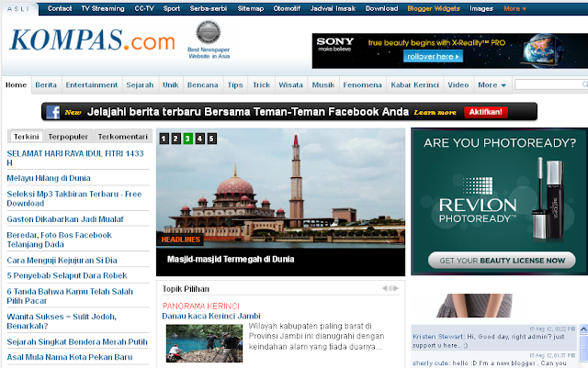The image size is (588, 368).
Task: Select active slide number 3
Action: click(x=187, y=139)
